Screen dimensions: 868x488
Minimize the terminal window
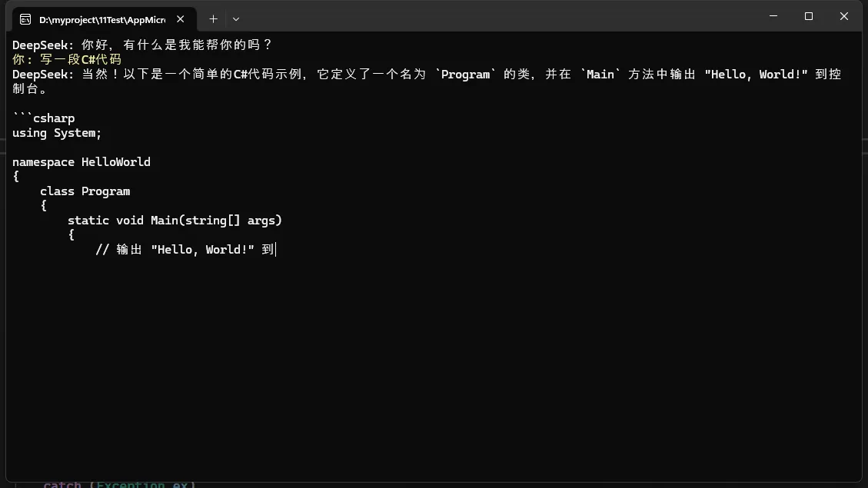(773, 16)
